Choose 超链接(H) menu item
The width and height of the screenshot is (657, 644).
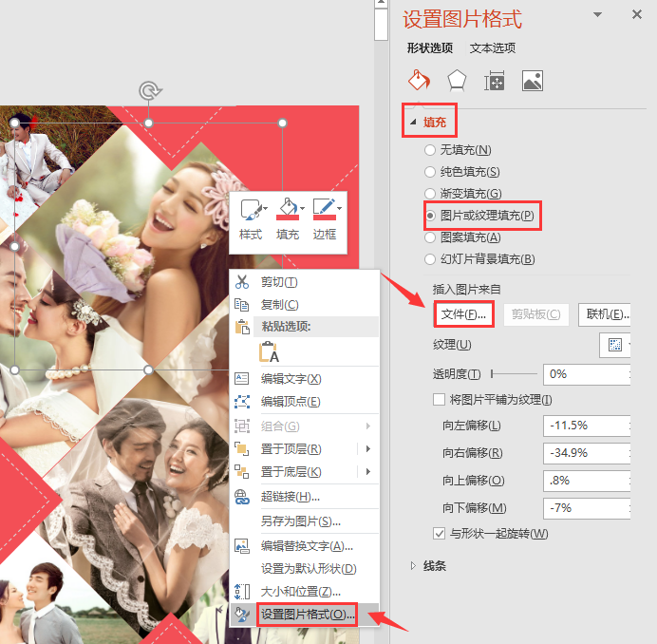pyautogui.click(x=291, y=497)
